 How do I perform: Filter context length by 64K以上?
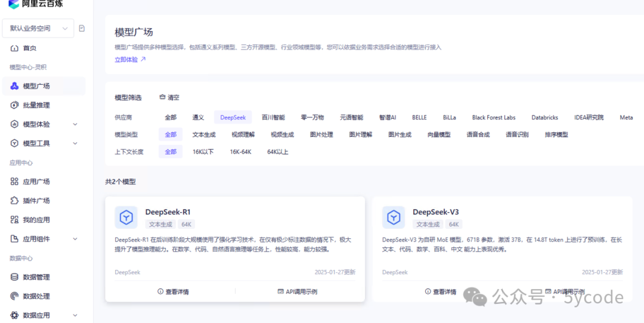click(278, 152)
